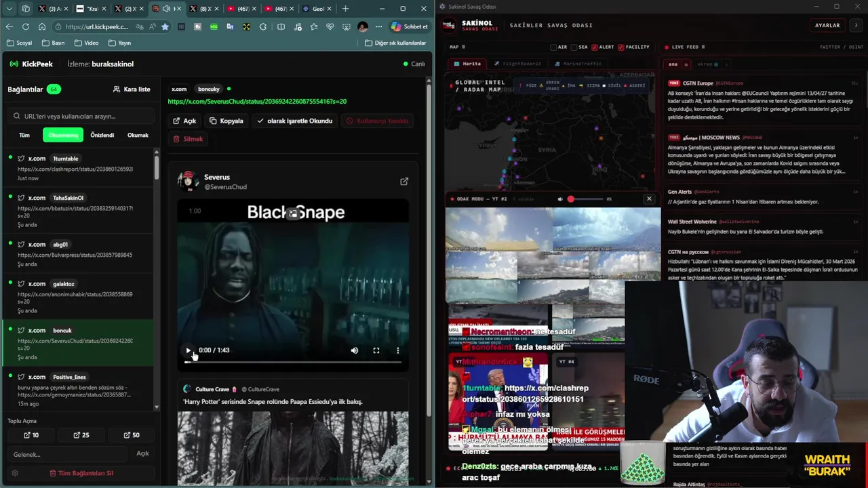Open the video more-options menu

pyautogui.click(x=397, y=350)
